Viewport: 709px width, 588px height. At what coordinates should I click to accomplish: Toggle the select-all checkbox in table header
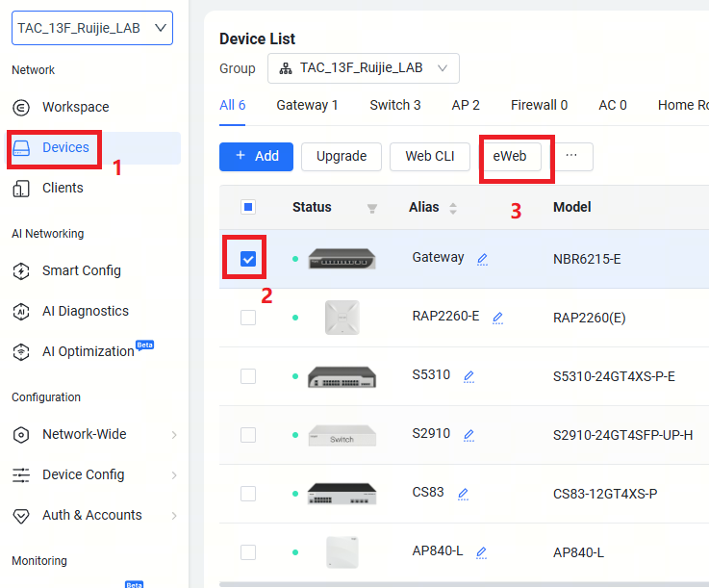click(x=248, y=207)
